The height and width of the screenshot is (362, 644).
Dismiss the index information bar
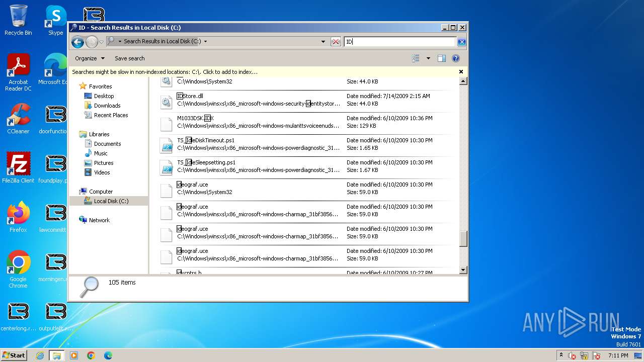tap(461, 72)
